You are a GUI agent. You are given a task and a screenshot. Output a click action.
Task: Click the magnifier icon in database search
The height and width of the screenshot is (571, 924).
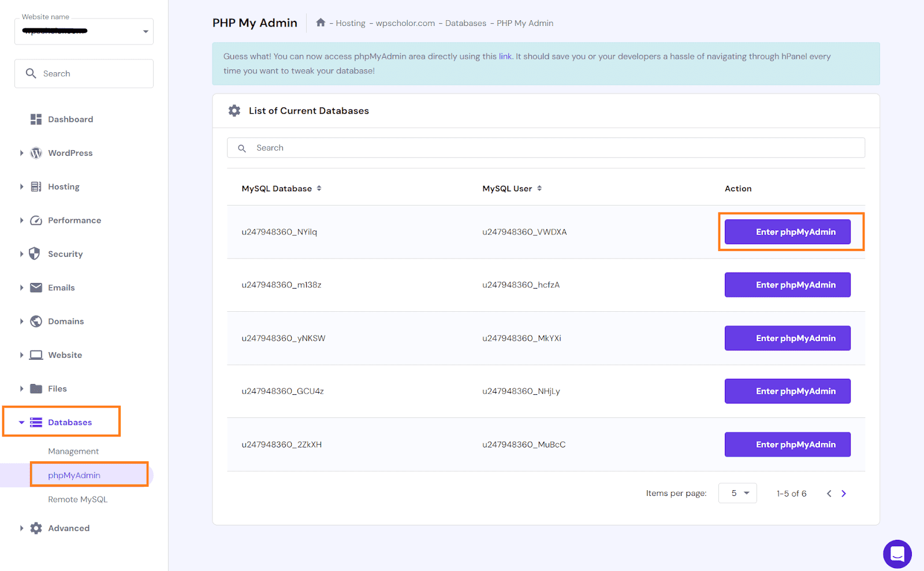[242, 148]
